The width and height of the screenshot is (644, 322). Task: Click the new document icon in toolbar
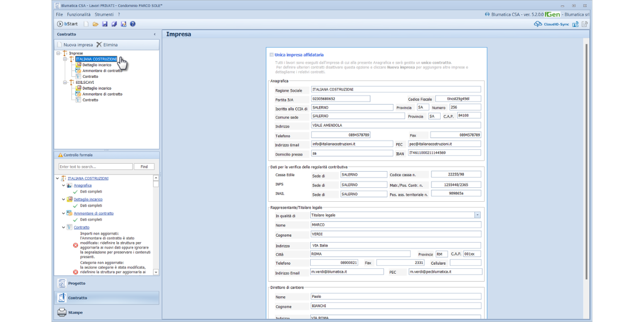coord(86,24)
